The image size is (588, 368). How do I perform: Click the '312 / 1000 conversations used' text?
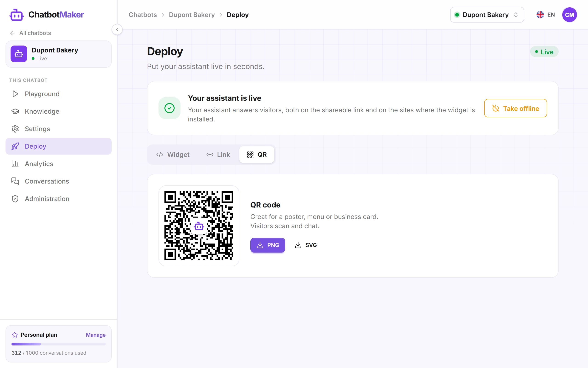(49, 353)
